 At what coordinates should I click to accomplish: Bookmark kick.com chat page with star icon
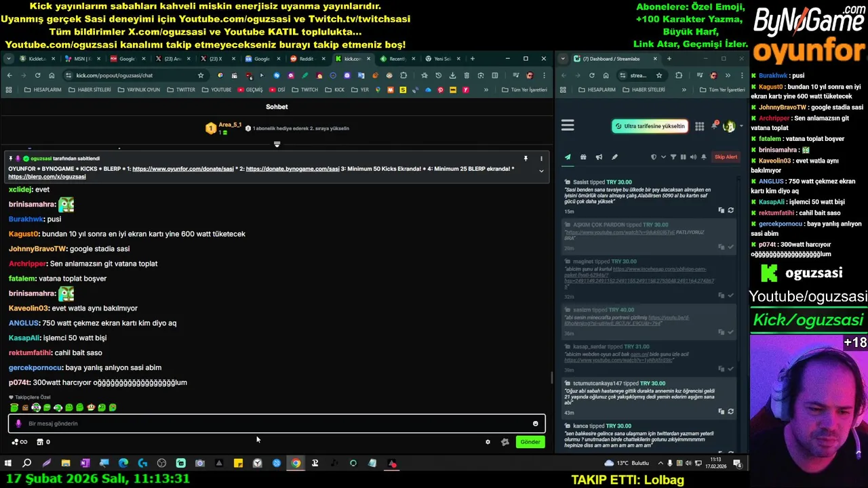(x=201, y=75)
